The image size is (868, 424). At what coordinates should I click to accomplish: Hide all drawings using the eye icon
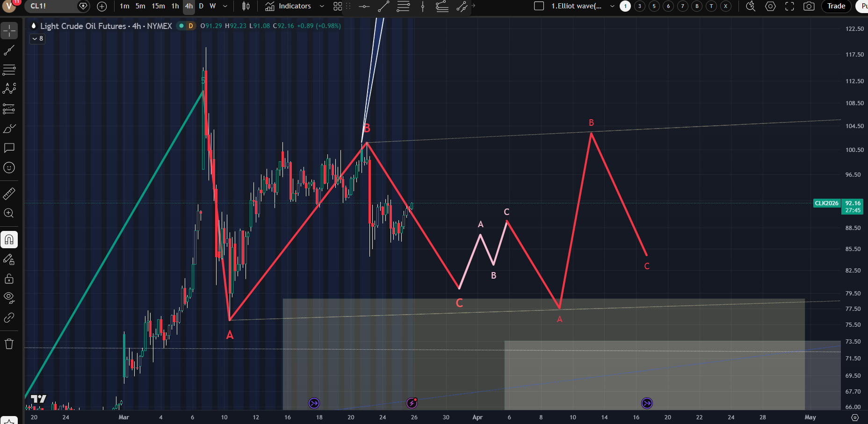(9, 297)
